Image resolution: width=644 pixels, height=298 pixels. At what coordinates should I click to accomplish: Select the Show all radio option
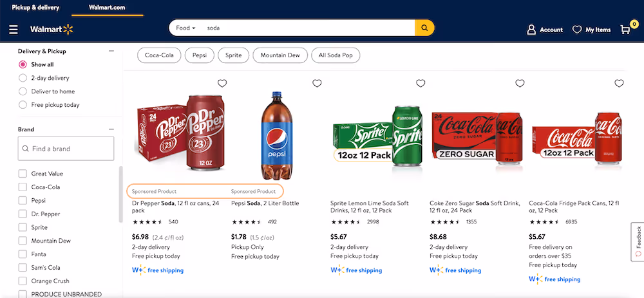pyautogui.click(x=23, y=64)
